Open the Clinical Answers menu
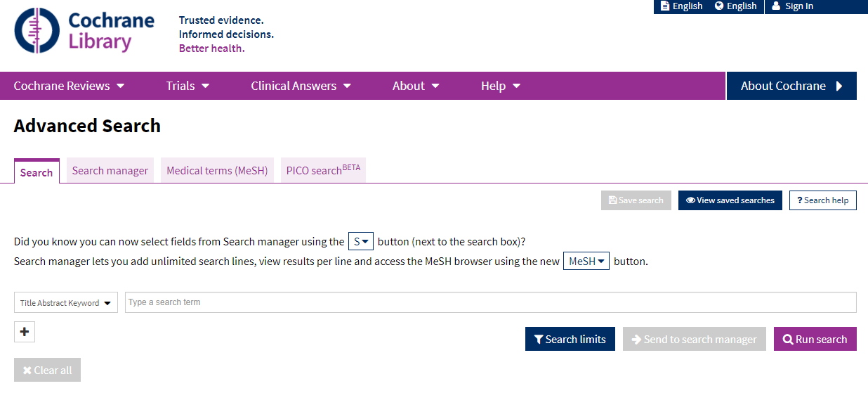868x393 pixels. 301,86
